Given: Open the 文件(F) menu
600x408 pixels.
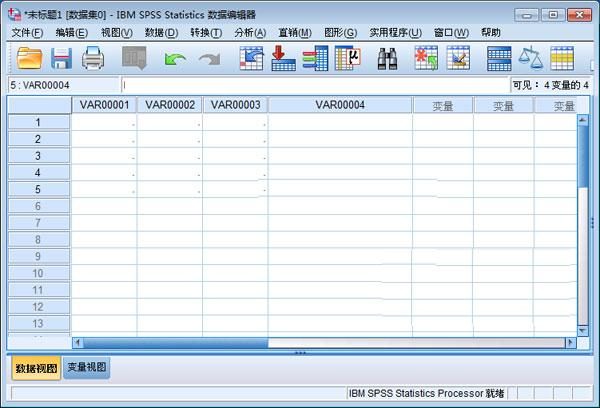Looking at the screenshot, I should [27, 33].
